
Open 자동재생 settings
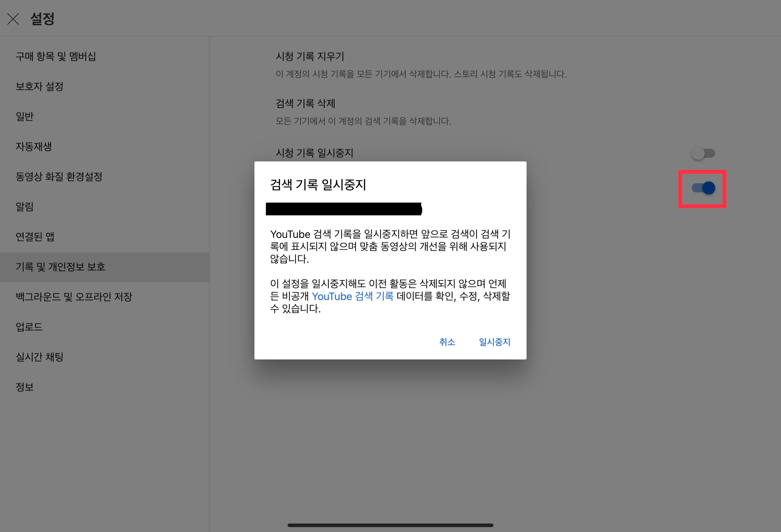(105, 147)
